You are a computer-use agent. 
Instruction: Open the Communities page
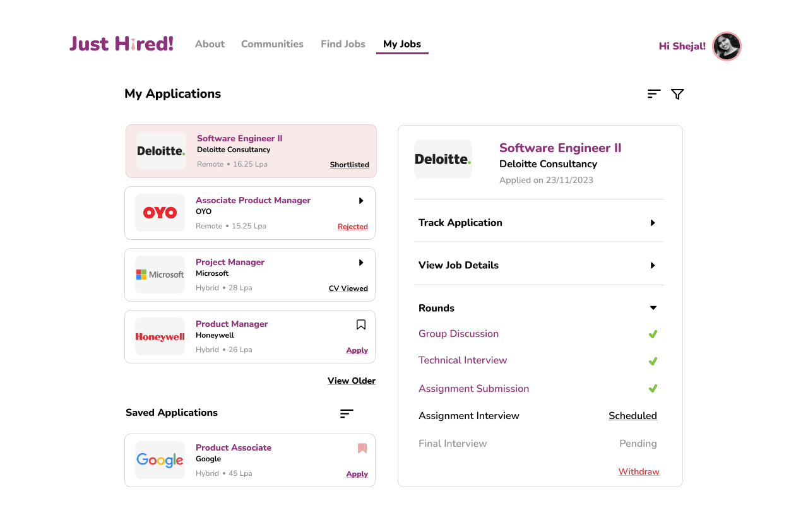272,44
